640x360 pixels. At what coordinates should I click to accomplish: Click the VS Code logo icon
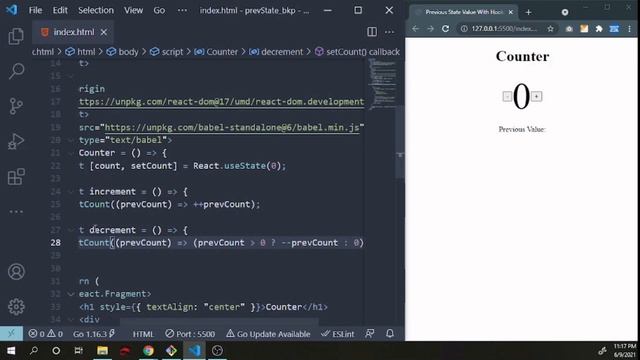point(11,10)
